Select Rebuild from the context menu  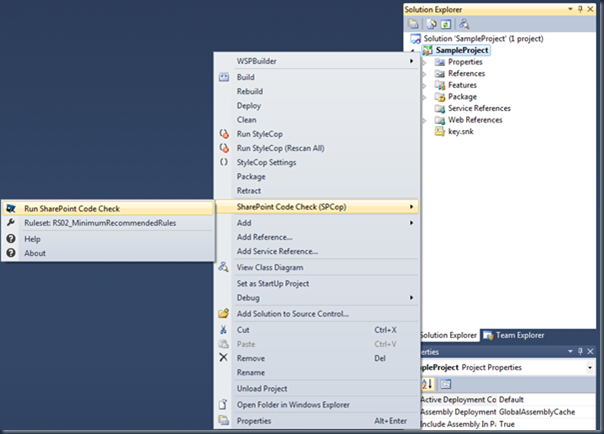coord(250,91)
